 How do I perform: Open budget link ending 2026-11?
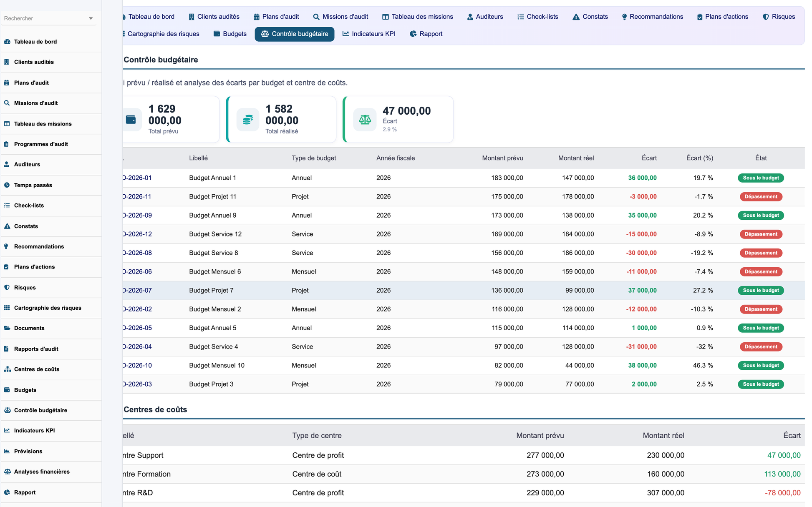137,197
